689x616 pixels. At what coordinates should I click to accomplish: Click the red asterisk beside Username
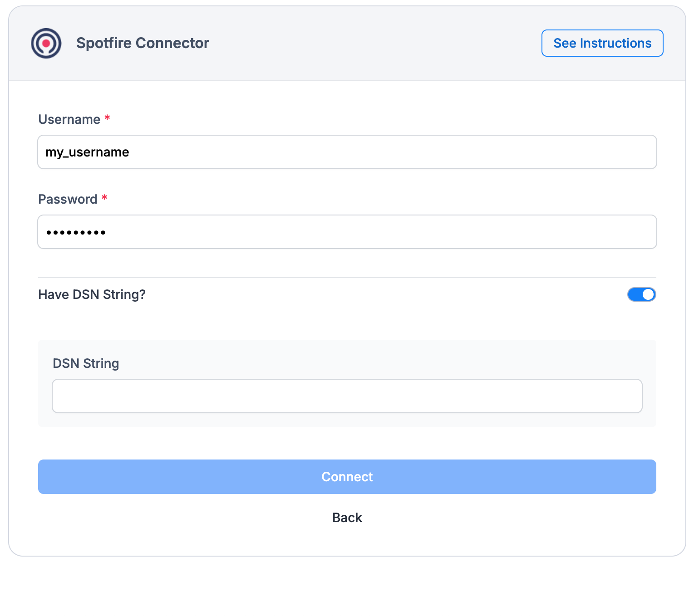[107, 118]
